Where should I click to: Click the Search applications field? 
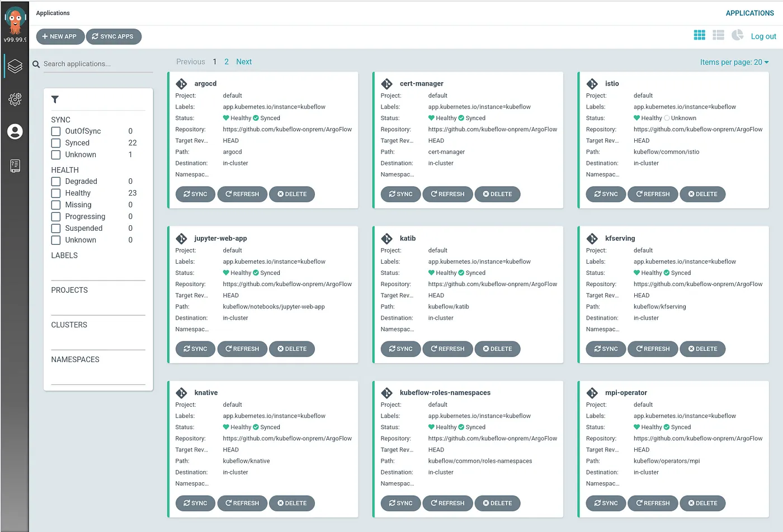point(98,64)
